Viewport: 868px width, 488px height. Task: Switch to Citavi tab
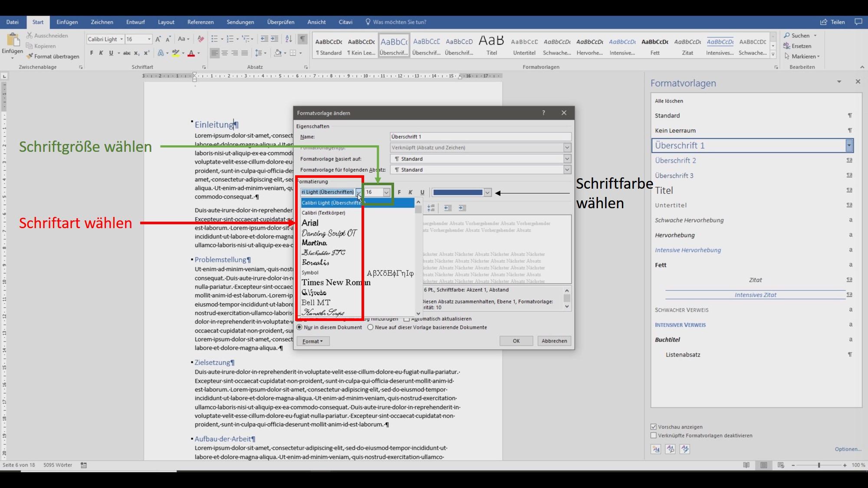(345, 22)
